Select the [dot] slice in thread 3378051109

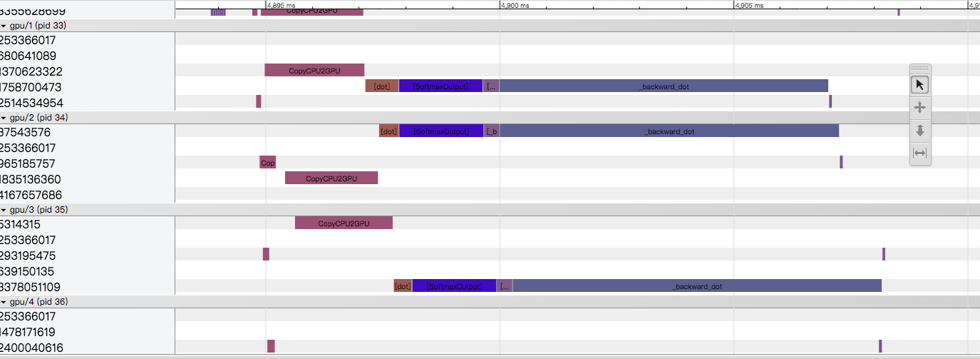(403, 286)
